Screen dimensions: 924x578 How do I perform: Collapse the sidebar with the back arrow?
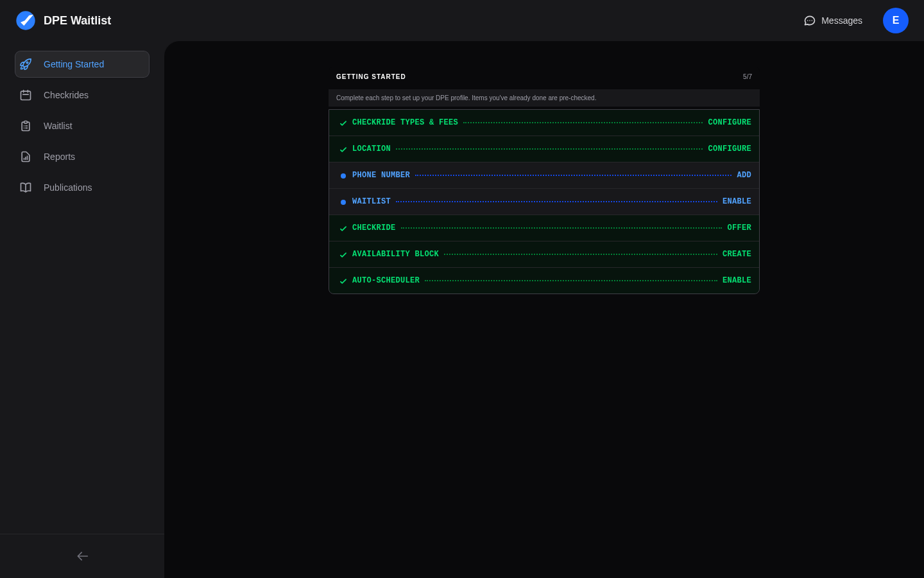pos(82,556)
